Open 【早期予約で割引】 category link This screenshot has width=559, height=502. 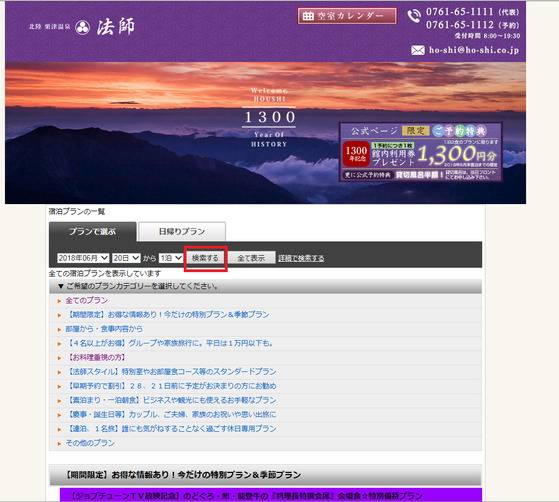pos(171,386)
